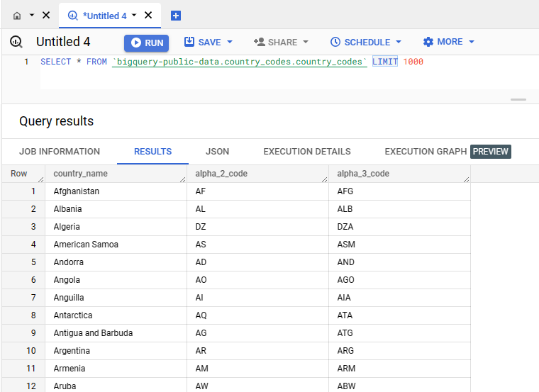The width and height of the screenshot is (539, 392).
Task: Select the Albania cell
Action: [x=116, y=209]
